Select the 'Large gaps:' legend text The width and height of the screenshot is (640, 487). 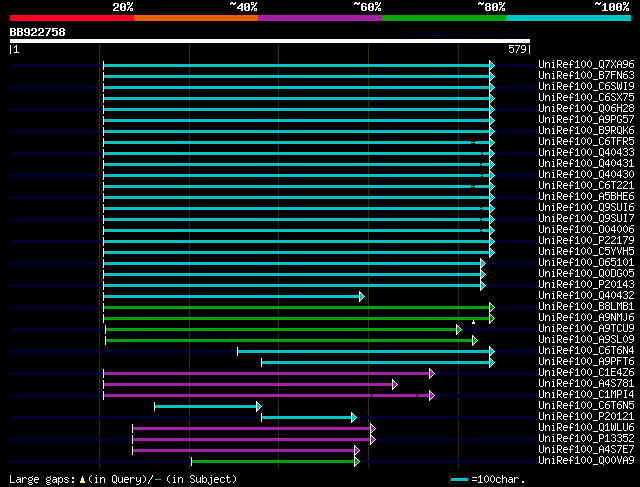click(42, 479)
